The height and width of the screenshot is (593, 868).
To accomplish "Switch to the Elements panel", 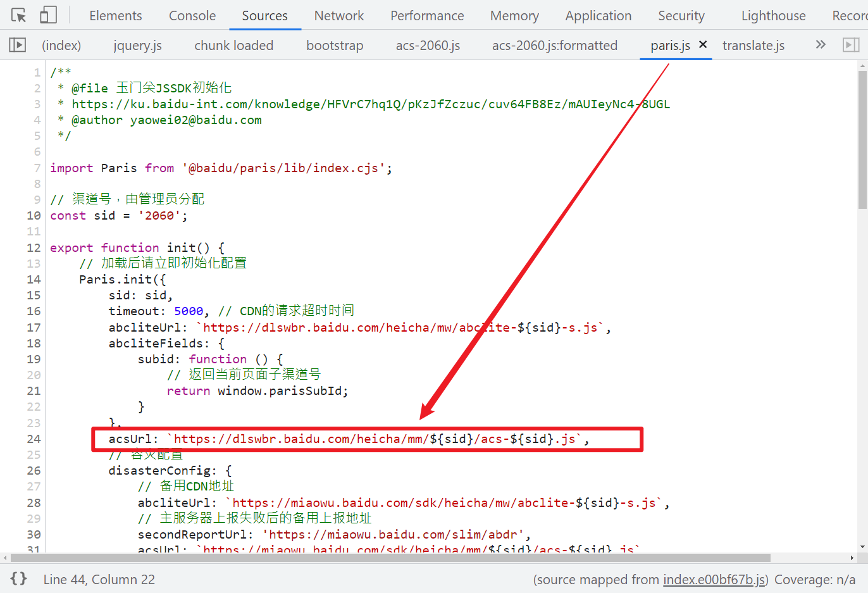I will click(x=115, y=15).
